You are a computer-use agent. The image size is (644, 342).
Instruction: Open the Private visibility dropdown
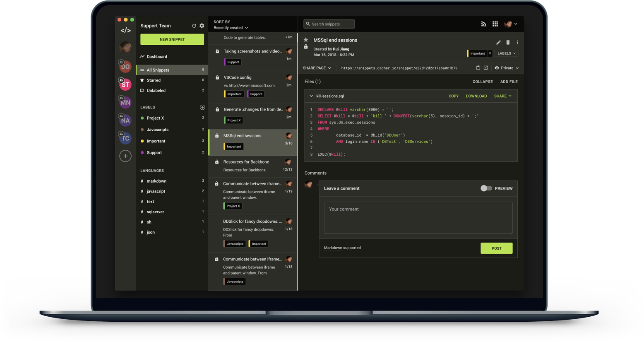(x=507, y=68)
